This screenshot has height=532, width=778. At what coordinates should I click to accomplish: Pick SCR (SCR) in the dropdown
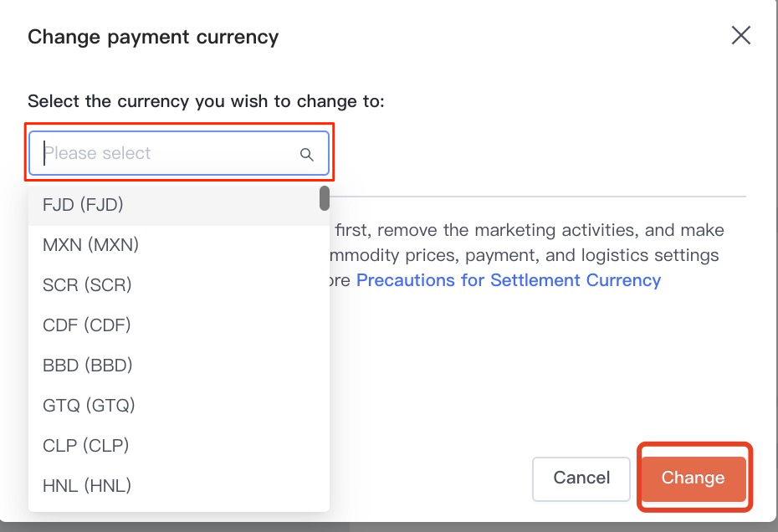87,285
